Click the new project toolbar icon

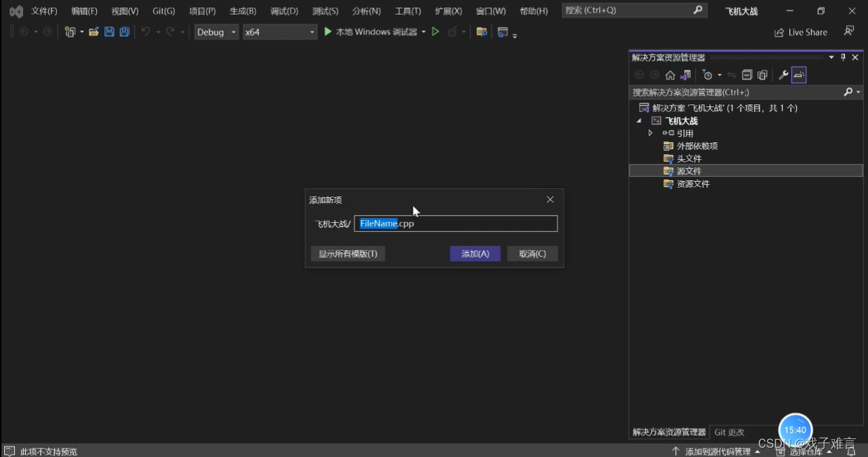pyautogui.click(x=70, y=32)
